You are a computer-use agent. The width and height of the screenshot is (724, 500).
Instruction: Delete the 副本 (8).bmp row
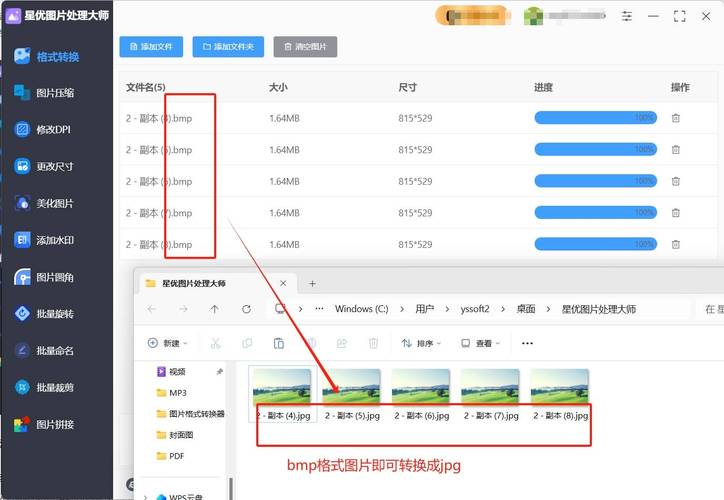pos(676,244)
